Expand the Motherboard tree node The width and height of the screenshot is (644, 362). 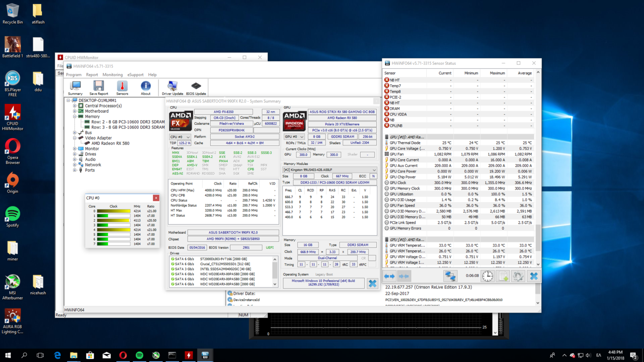coord(74,111)
